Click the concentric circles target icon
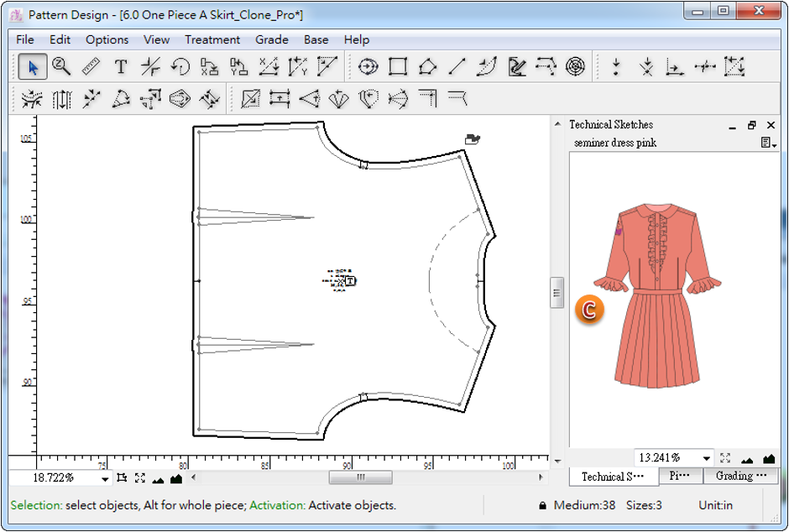Image resolution: width=789 pixels, height=532 pixels. pyautogui.click(x=575, y=66)
